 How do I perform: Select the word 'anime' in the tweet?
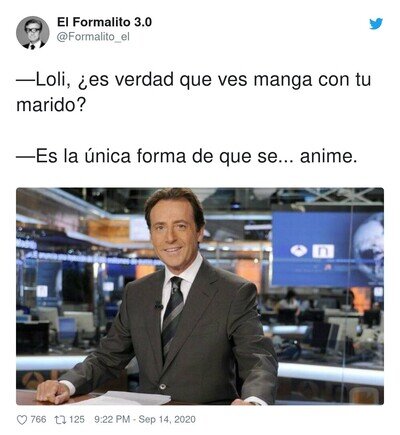click(x=326, y=156)
